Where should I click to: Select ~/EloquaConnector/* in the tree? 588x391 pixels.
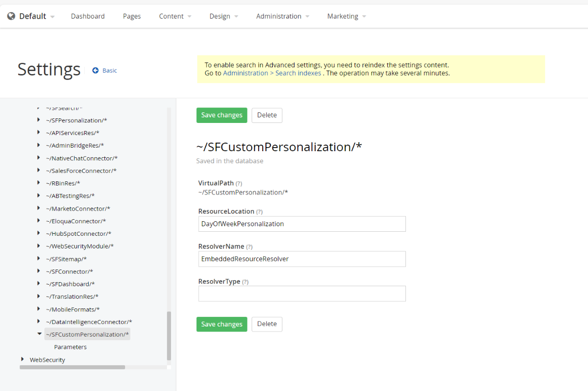[x=76, y=221]
